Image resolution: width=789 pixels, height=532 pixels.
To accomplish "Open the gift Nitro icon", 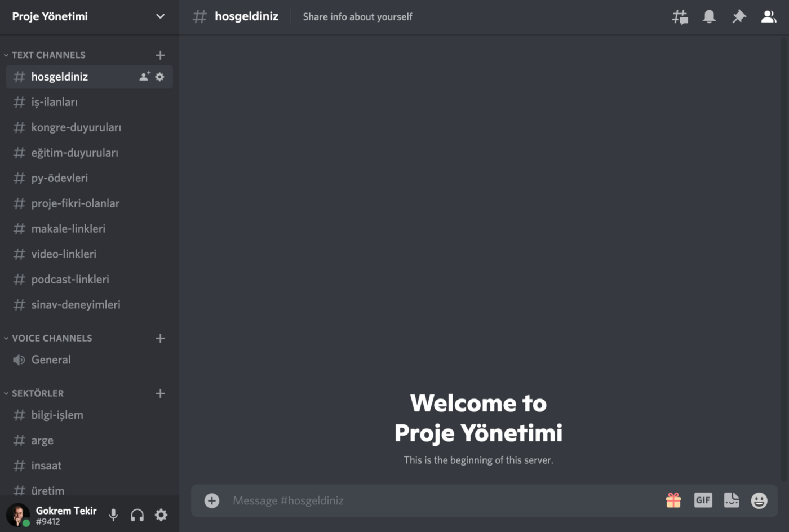I will (x=673, y=500).
